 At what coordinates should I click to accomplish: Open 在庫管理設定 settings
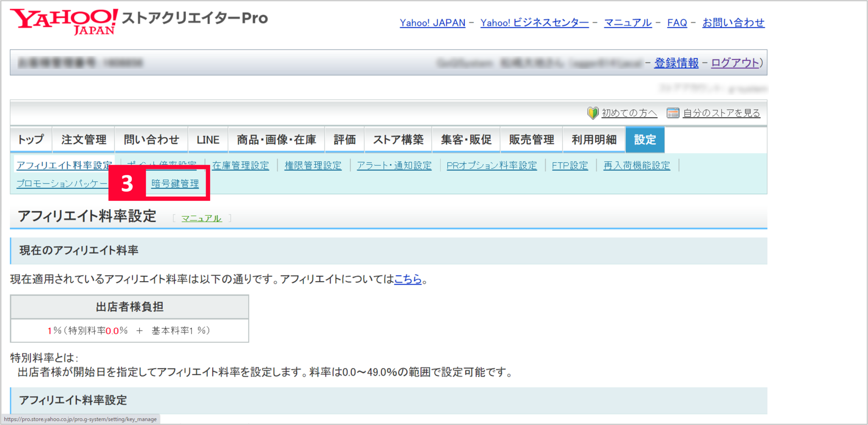coord(240,165)
